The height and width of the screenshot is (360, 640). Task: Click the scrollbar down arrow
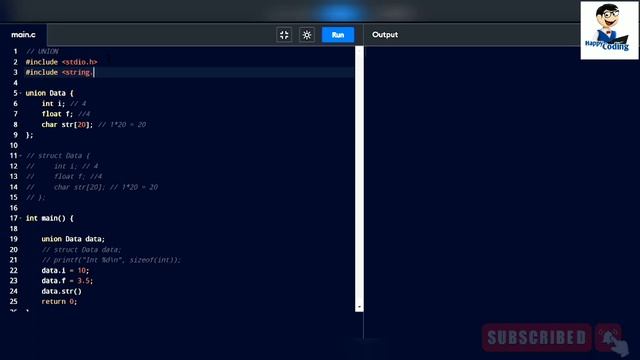click(x=359, y=307)
